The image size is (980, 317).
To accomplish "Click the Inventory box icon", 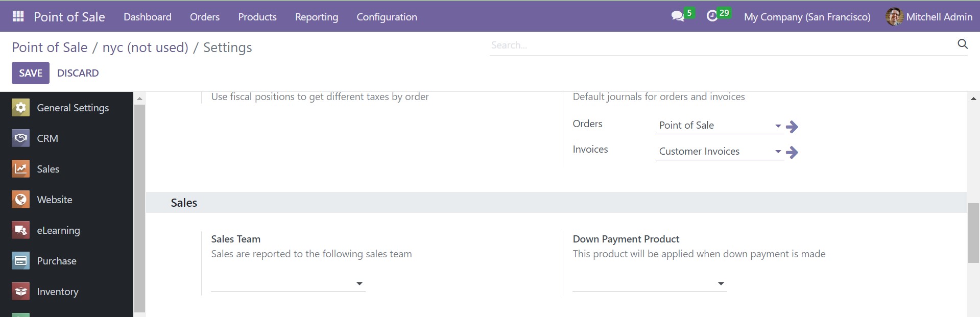I will pos(20,291).
